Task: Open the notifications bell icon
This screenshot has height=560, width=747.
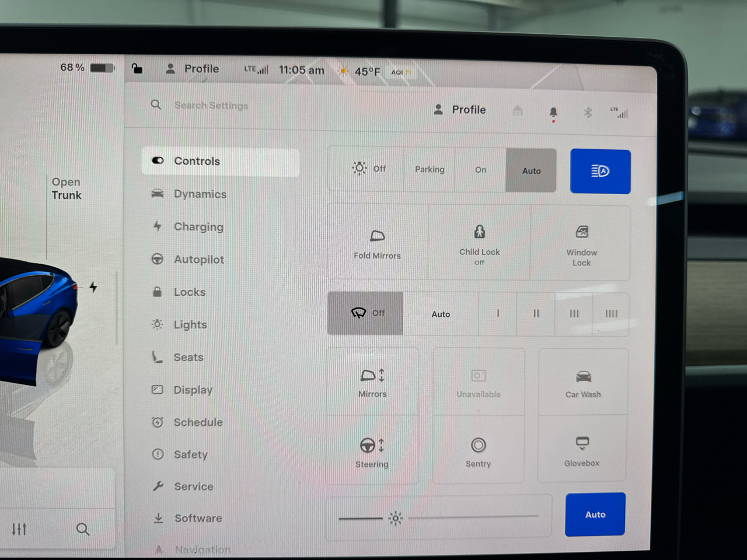Action: 553,111
